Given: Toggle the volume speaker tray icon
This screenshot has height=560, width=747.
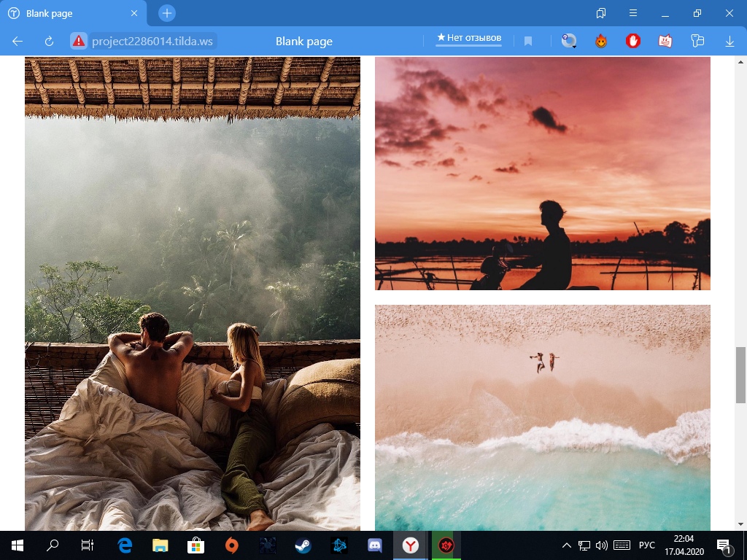Looking at the screenshot, I should tap(602, 545).
